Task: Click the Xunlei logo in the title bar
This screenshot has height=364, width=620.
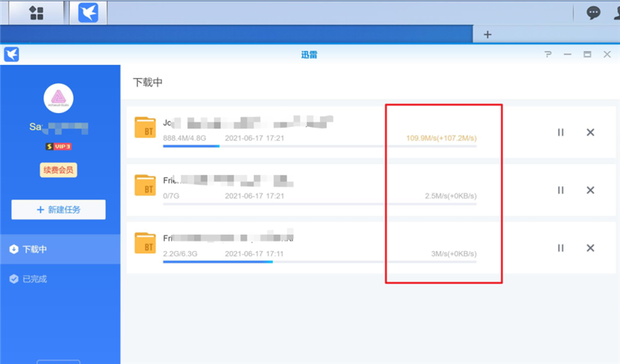Action: [x=11, y=54]
